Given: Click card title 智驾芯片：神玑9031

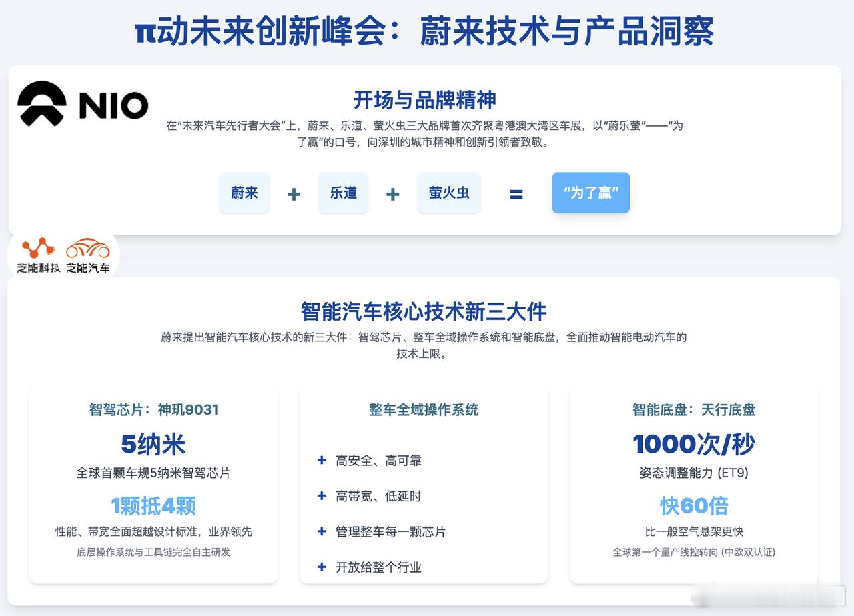Looking at the screenshot, I should tap(153, 409).
